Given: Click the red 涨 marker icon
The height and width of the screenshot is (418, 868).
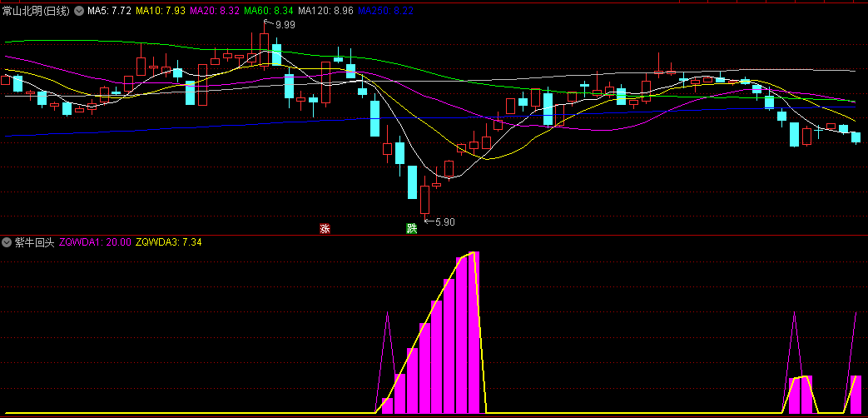Looking at the screenshot, I should [325, 229].
